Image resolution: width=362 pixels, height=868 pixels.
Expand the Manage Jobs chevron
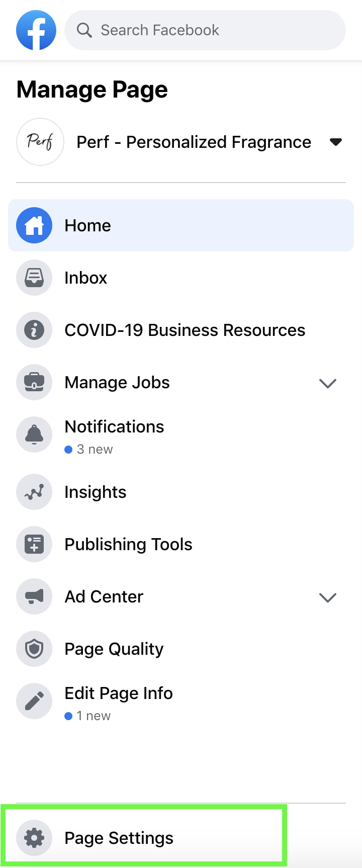328,383
